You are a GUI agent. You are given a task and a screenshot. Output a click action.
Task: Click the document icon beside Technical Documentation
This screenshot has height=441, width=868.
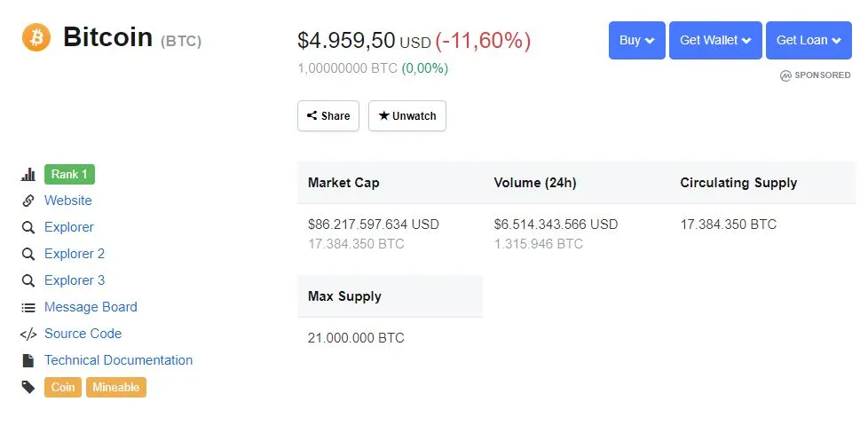28,361
